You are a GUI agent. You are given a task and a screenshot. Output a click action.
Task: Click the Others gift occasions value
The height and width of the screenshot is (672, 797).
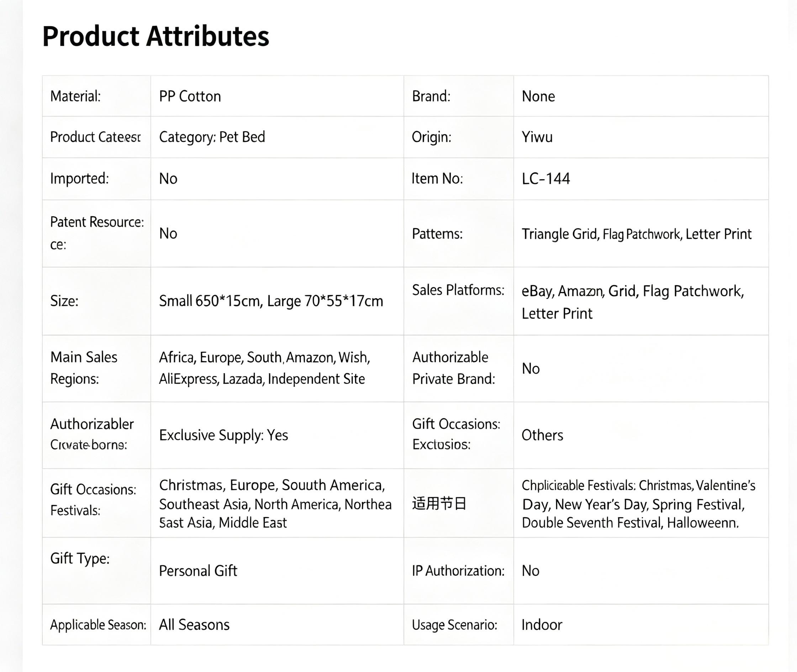tap(542, 435)
